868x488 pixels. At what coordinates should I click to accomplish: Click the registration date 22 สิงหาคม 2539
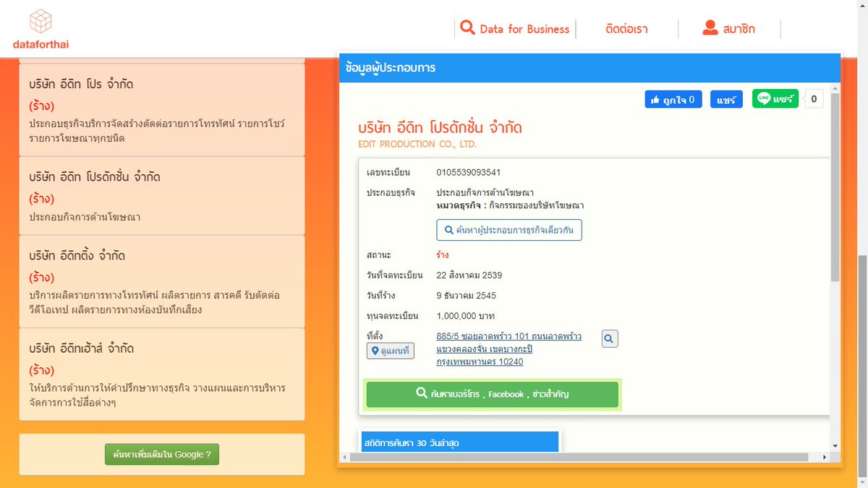[469, 275]
